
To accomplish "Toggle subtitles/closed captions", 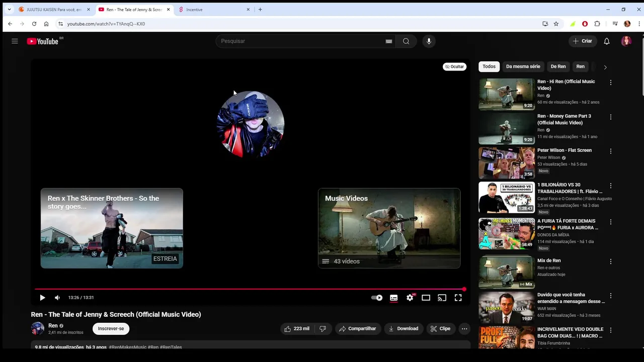I will (394, 298).
